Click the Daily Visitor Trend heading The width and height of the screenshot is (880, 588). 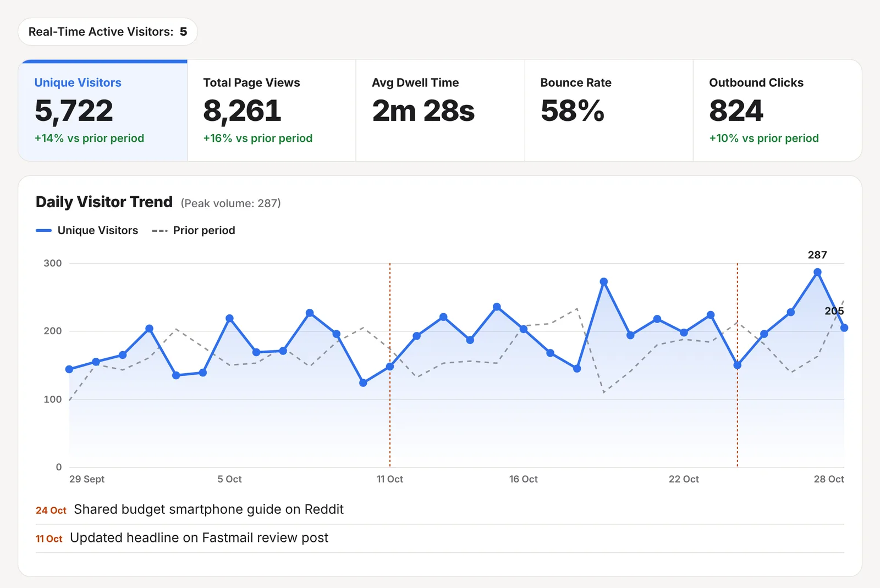pyautogui.click(x=104, y=202)
